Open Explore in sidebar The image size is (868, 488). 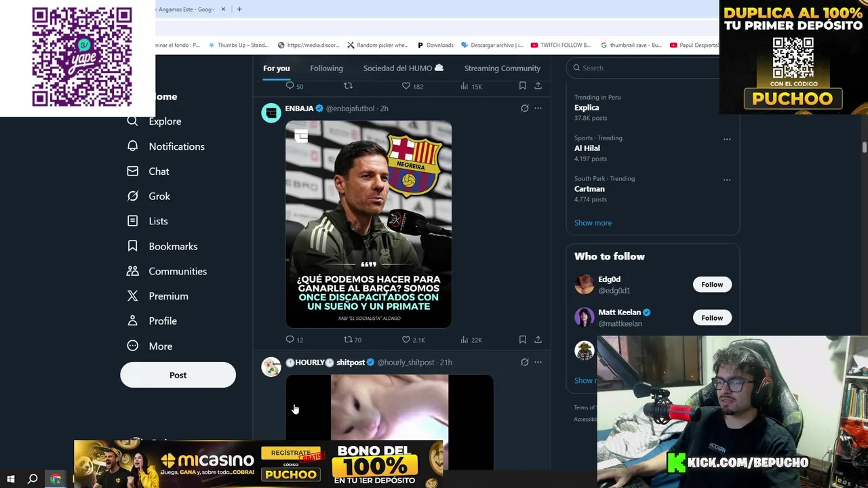click(155, 121)
